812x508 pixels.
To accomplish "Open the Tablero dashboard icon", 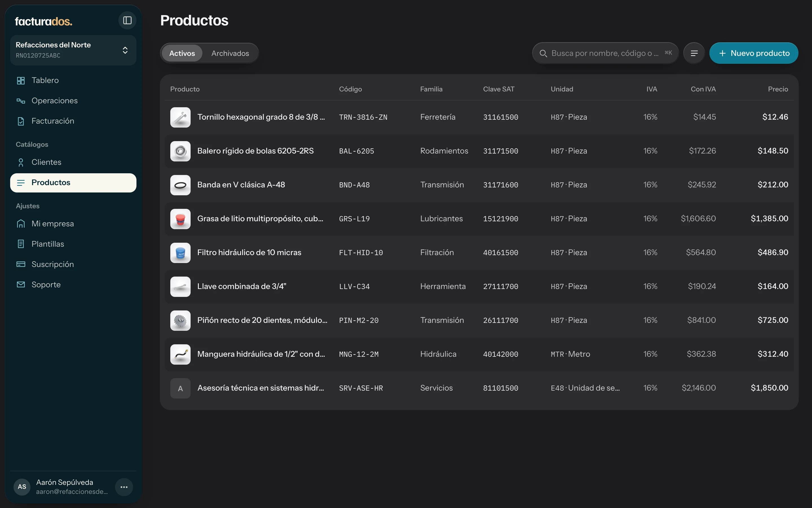I will point(21,81).
